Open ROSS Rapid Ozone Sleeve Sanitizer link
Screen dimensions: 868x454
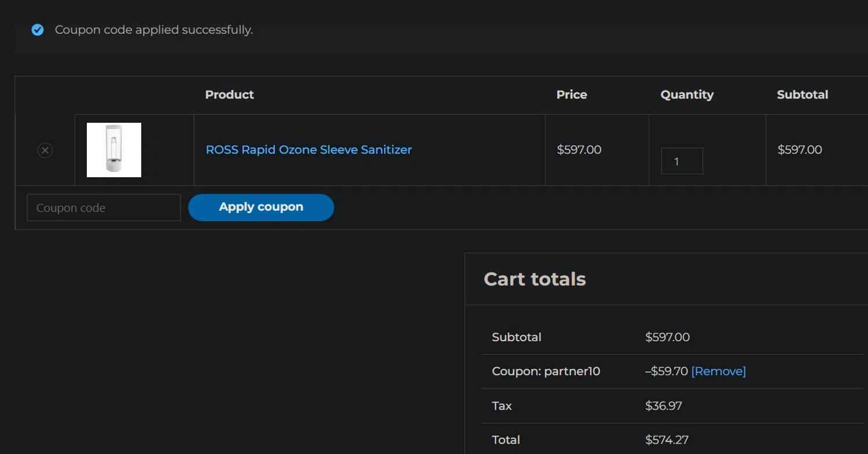coord(309,149)
